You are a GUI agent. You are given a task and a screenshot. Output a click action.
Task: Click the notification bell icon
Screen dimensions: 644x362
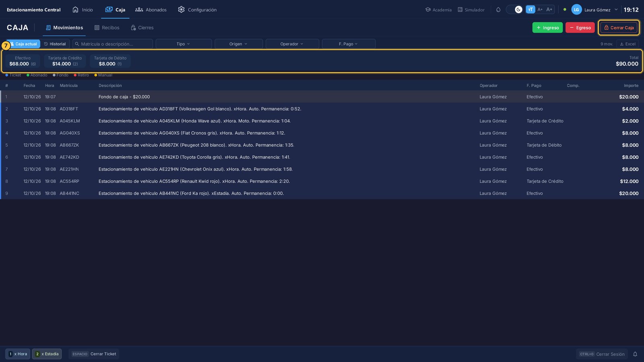point(635,354)
